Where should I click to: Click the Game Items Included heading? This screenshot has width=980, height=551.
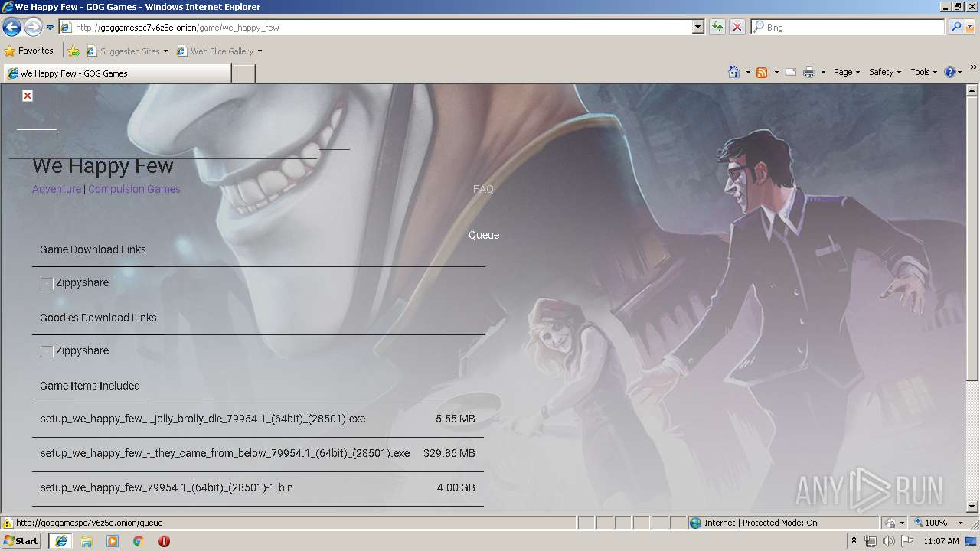point(90,386)
